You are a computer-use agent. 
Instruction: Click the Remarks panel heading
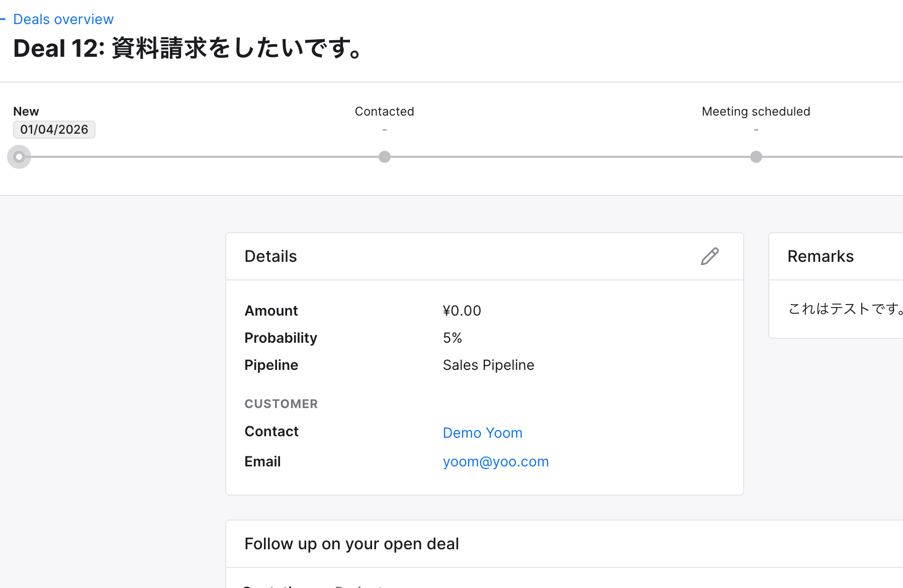click(820, 256)
